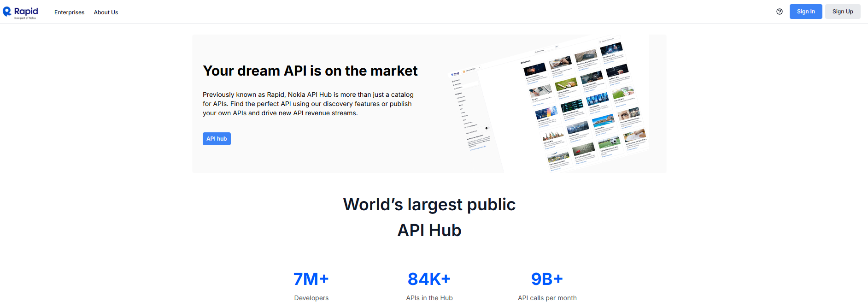Select the 'Your dream API' headline
The image size is (868, 308).
pyautogui.click(x=310, y=71)
